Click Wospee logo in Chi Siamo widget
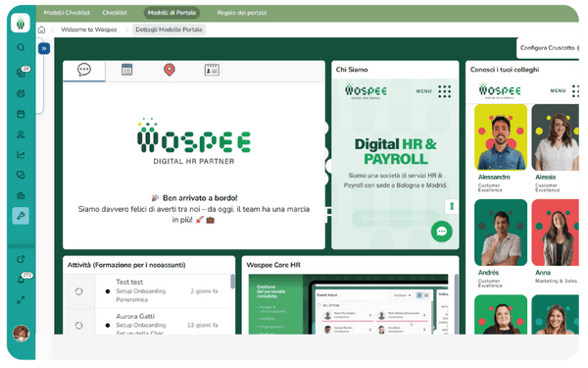 point(366,91)
